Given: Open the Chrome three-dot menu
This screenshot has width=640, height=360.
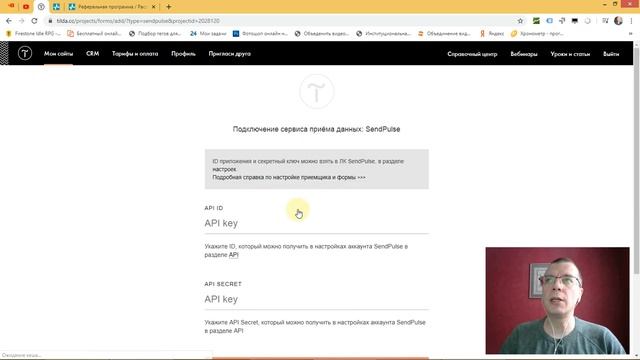Looking at the screenshot, I should click(x=631, y=21).
